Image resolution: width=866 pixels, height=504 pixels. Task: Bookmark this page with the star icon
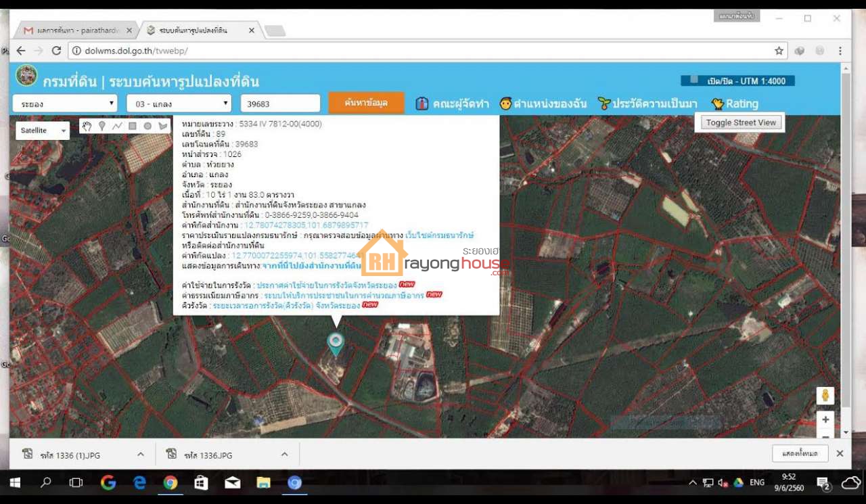point(779,51)
